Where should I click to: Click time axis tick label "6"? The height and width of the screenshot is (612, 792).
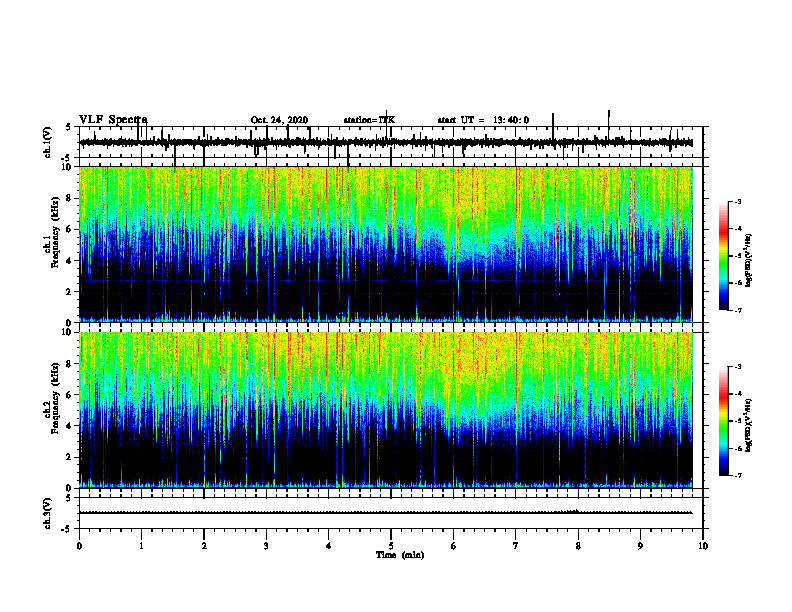[454, 546]
